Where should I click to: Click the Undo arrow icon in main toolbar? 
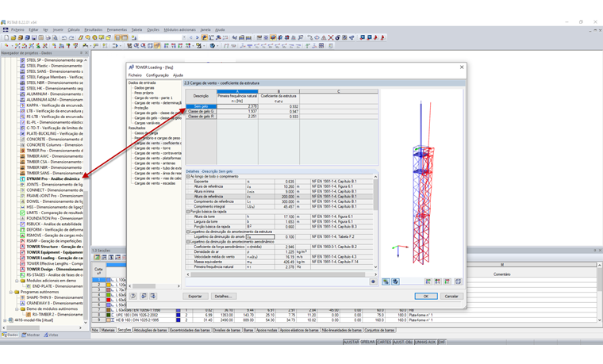(x=63, y=37)
